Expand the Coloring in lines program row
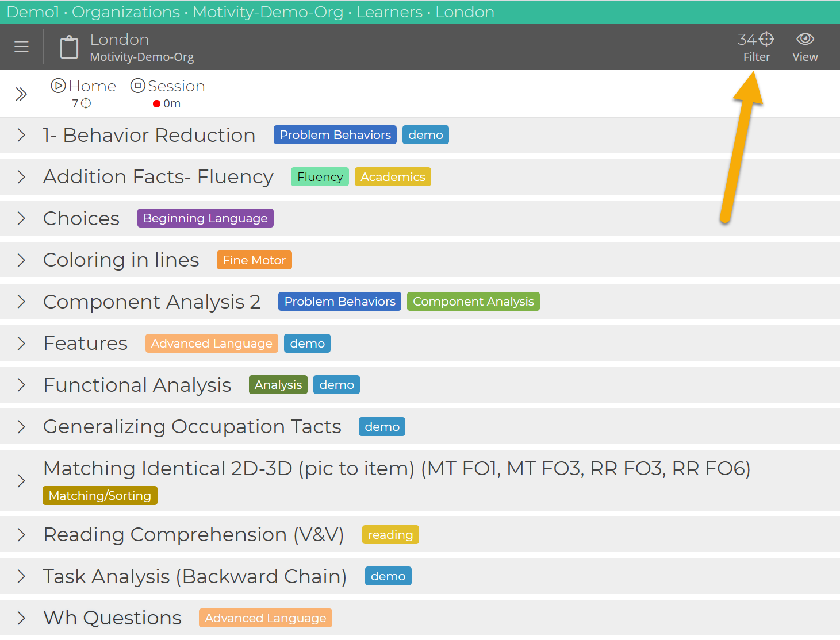This screenshot has width=840, height=640. pyautogui.click(x=21, y=260)
